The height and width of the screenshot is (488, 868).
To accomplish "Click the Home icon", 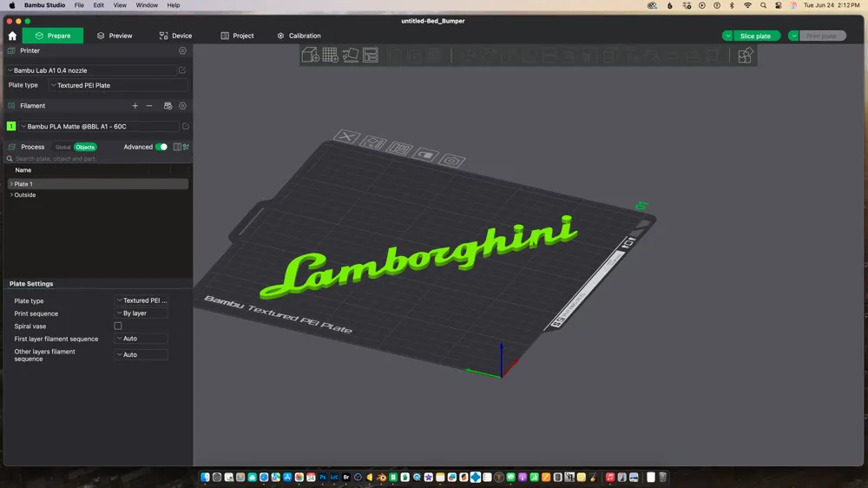I will (x=12, y=36).
